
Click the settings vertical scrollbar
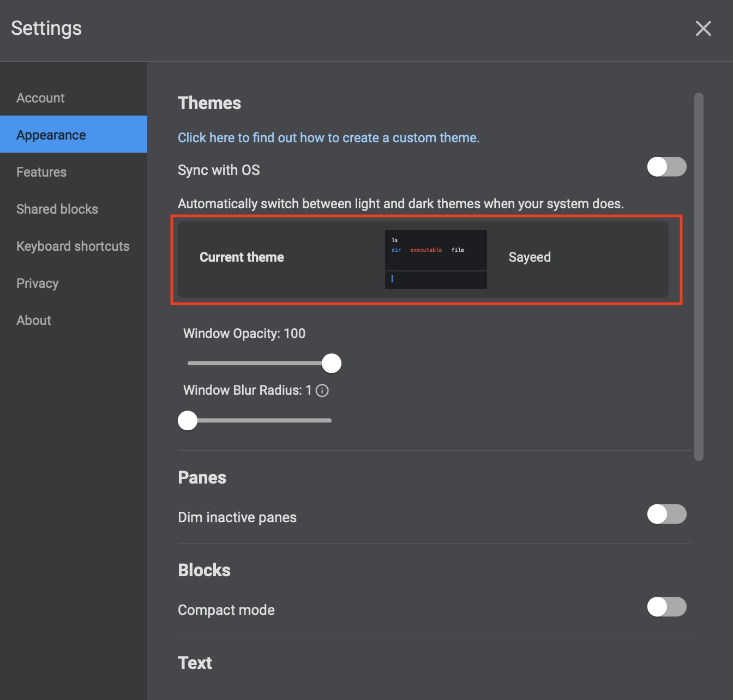pyautogui.click(x=699, y=277)
